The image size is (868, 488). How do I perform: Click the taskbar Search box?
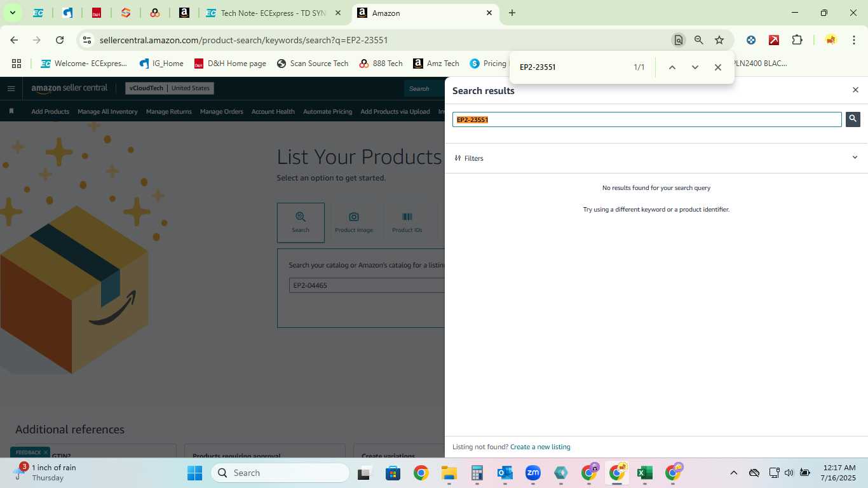(280, 473)
